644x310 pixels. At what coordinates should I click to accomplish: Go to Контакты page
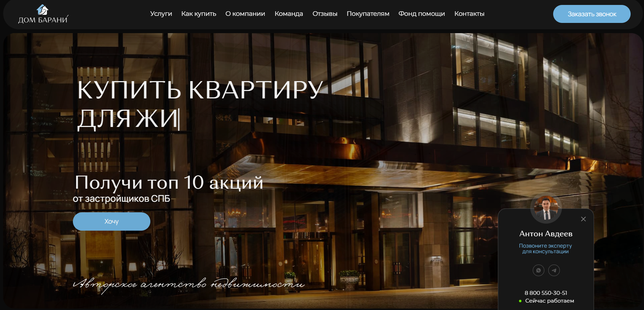469,14
